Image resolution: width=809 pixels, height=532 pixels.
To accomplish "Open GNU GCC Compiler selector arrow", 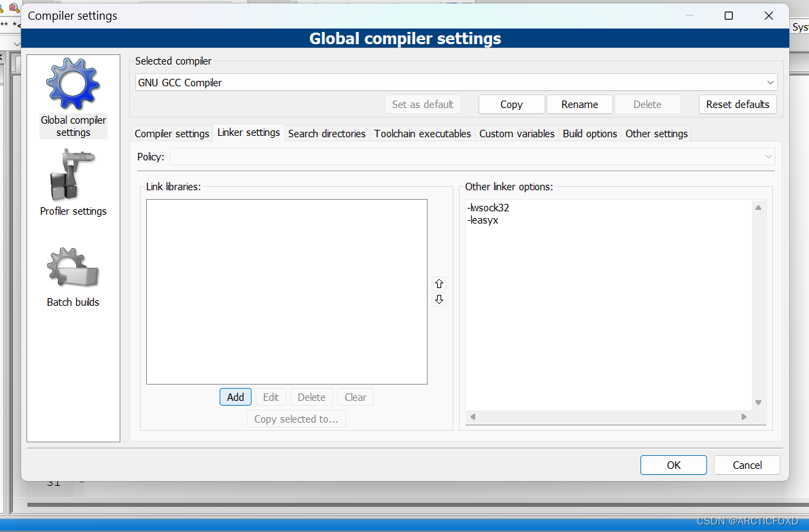I will pyautogui.click(x=769, y=82).
